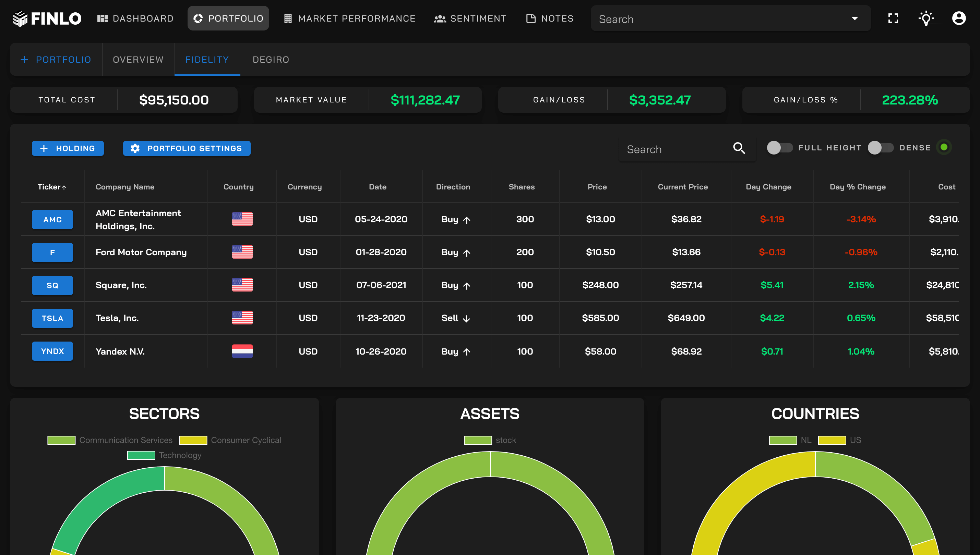This screenshot has width=980, height=555.
Task: Expand the top search dropdown arrow
Action: (x=854, y=18)
